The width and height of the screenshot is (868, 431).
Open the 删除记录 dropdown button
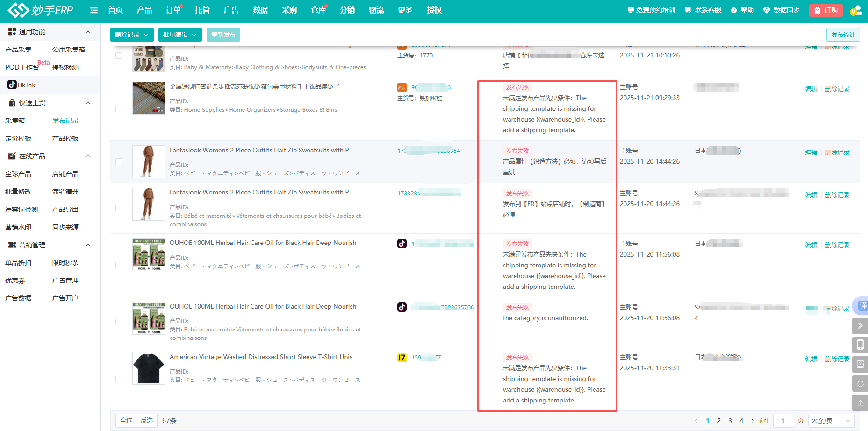(x=132, y=35)
